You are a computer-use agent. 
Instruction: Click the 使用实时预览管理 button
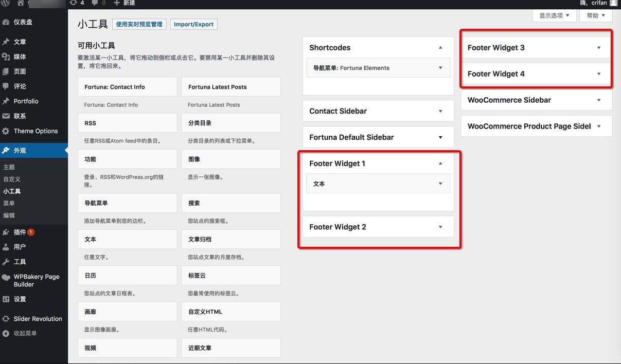click(x=139, y=24)
